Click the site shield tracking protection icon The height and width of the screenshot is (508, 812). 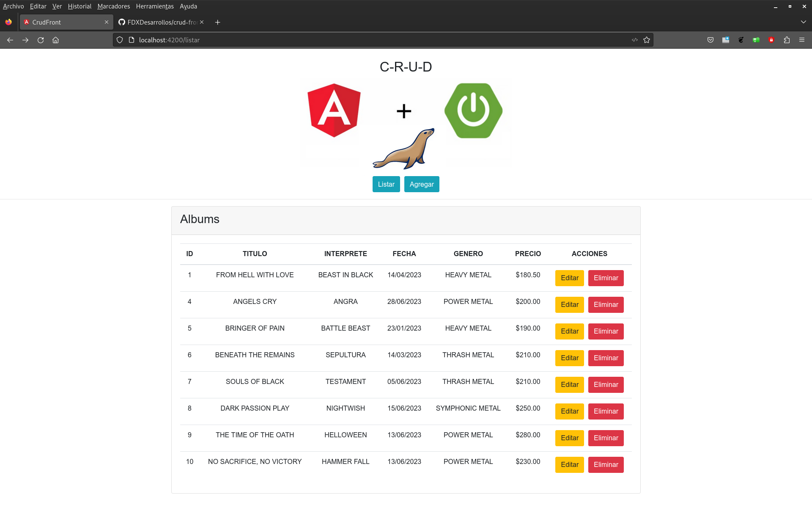tap(120, 40)
